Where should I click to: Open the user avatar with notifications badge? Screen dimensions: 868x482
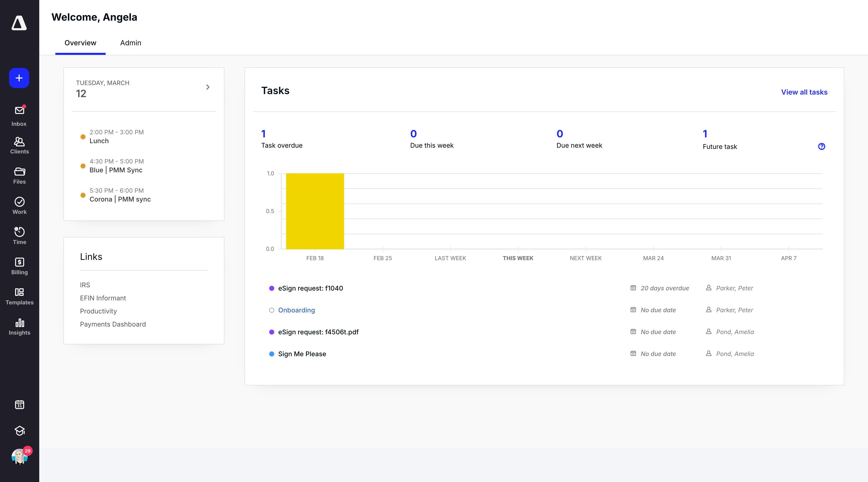(x=19, y=457)
